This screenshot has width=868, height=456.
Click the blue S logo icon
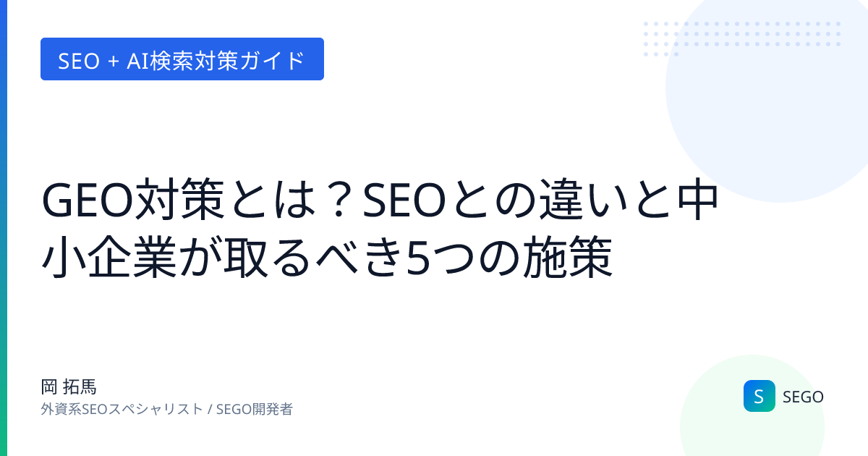[759, 396]
